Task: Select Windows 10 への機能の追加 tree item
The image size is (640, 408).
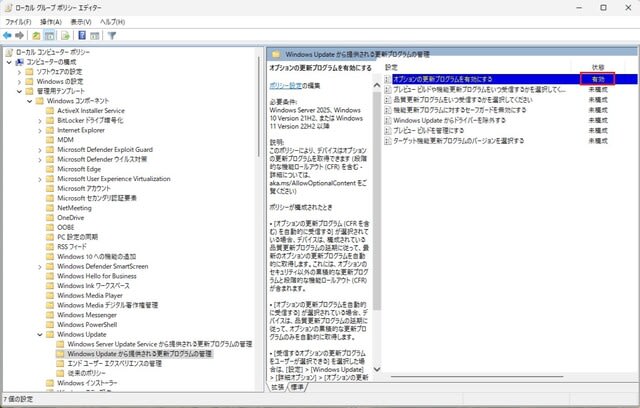Action: 96,256
